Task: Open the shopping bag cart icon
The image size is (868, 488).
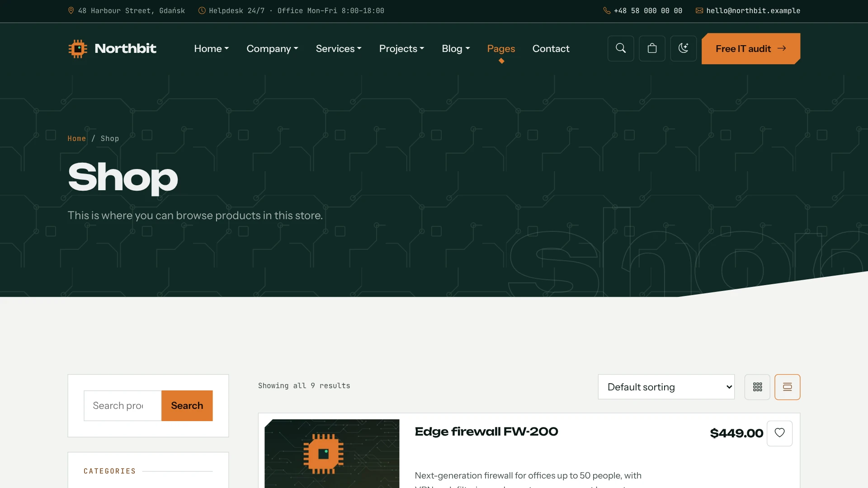Action: 652,48
